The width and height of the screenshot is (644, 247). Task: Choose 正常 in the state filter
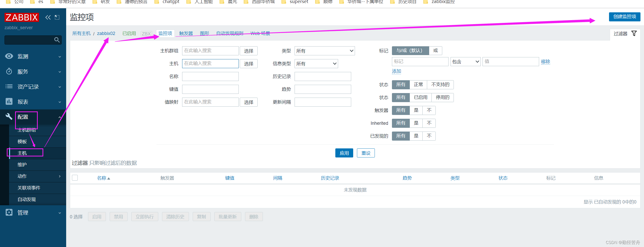[418, 85]
